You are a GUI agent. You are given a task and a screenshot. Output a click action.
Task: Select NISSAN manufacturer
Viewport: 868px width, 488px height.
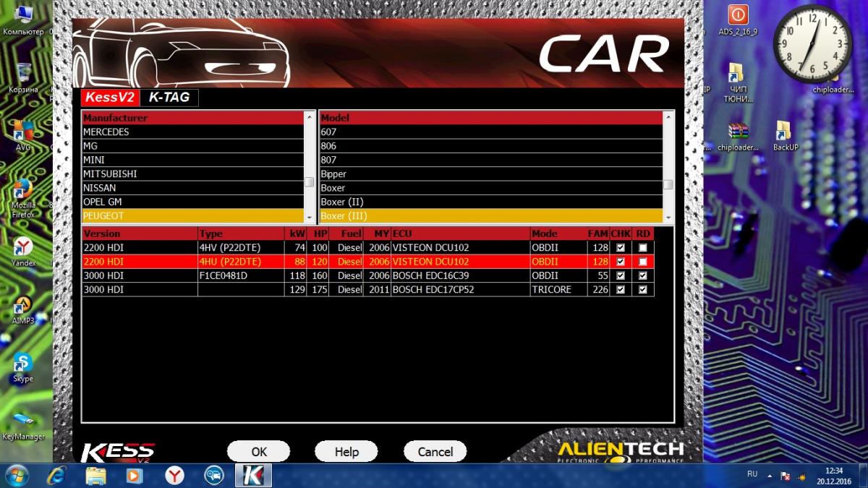pos(193,188)
